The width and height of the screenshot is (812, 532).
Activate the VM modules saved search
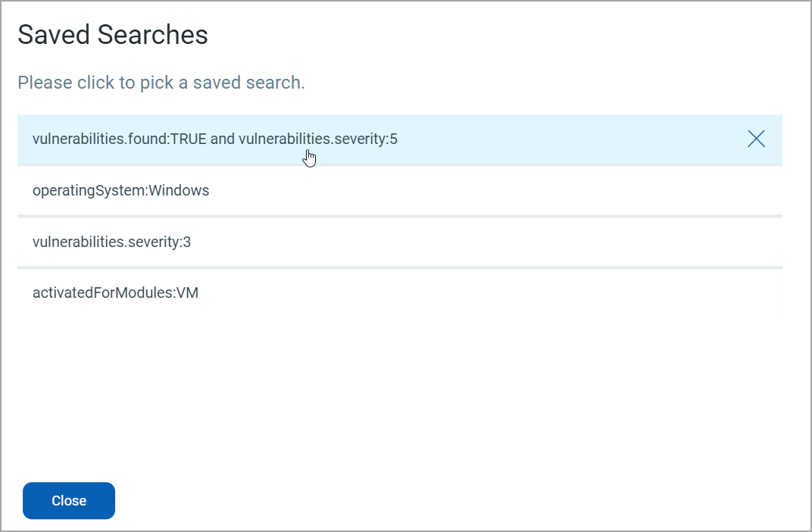114,293
